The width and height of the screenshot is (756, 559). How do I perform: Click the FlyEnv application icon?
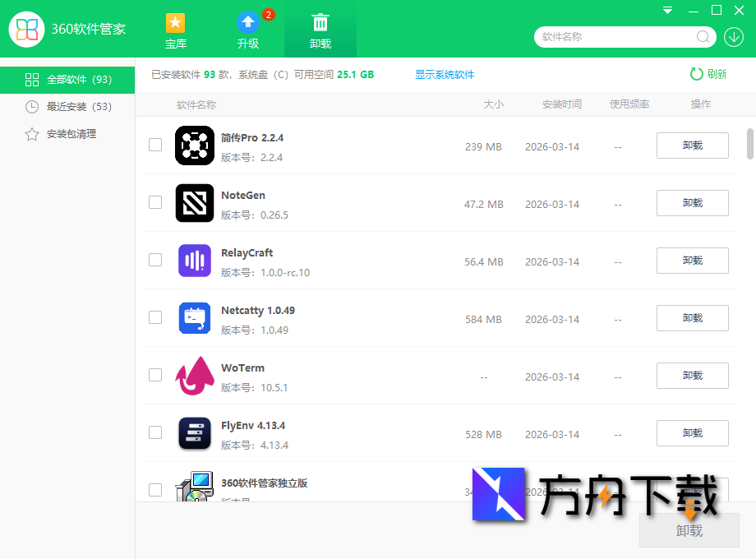coord(195,433)
